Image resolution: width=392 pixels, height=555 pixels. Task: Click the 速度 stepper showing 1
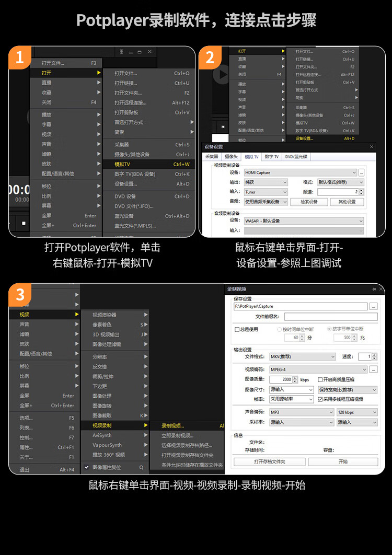(374, 357)
